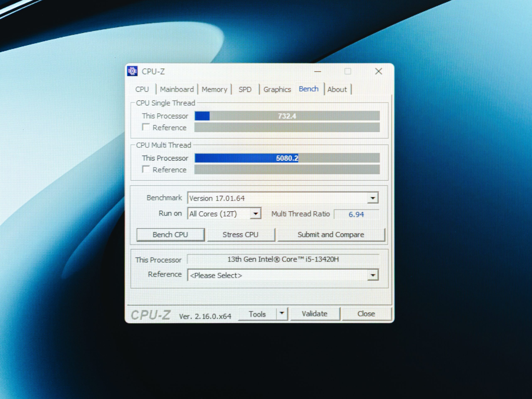Viewport: 532px width, 399px height.
Task: Open the Reference processor selection dropdown
Action: tap(373, 275)
